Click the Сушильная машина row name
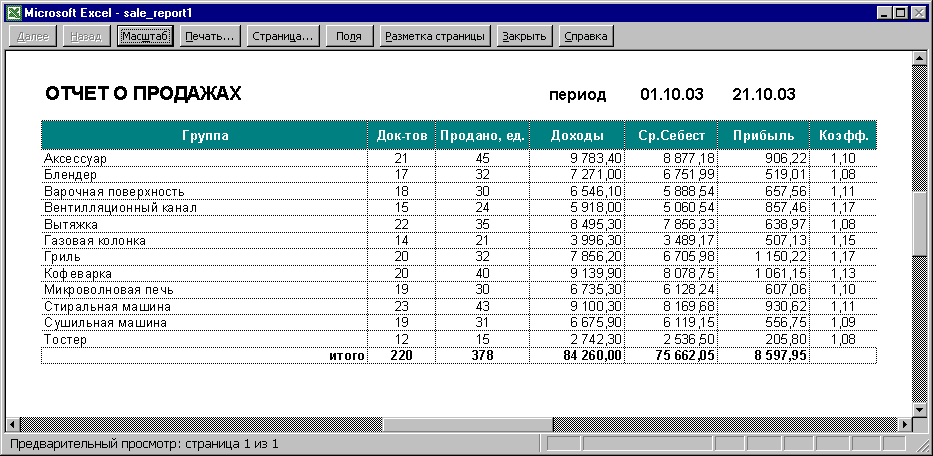 (105, 323)
